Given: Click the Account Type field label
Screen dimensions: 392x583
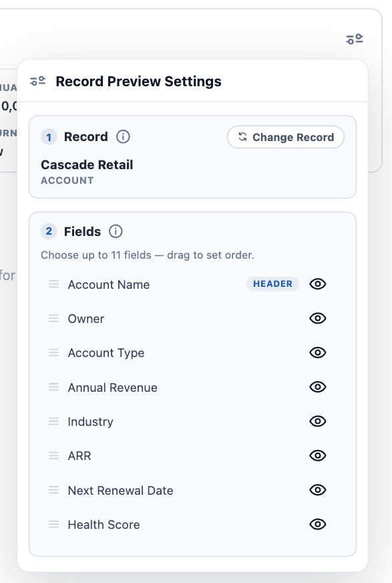Looking at the screenshot, I should tap(106, 353).
